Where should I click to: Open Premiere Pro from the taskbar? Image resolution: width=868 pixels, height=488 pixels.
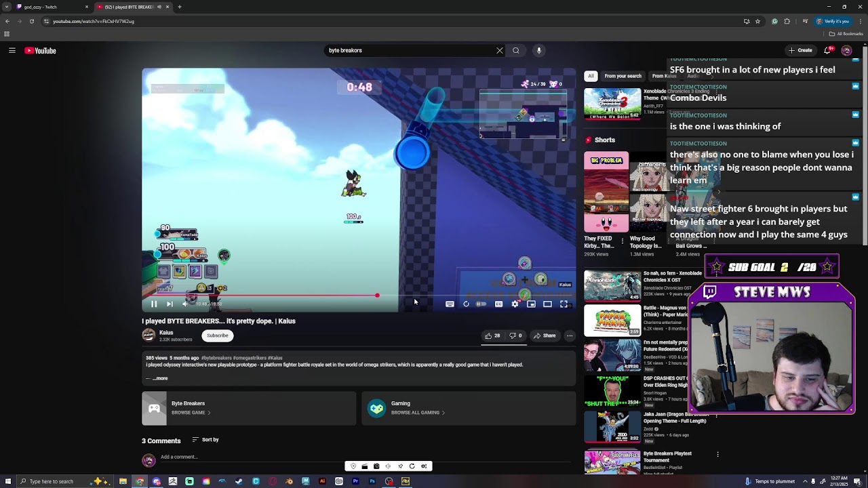(355, 481)
